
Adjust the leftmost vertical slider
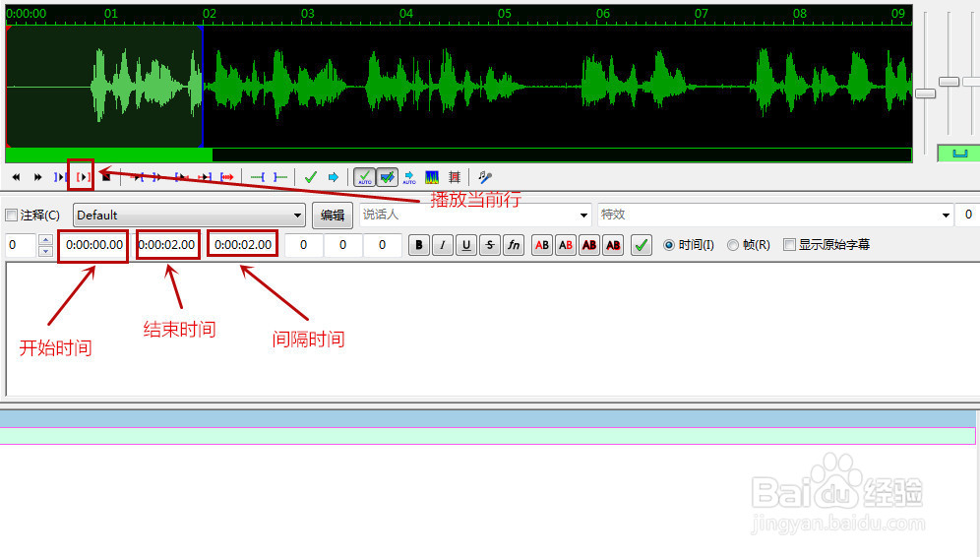pyautogui.click(x=925, y=93)
